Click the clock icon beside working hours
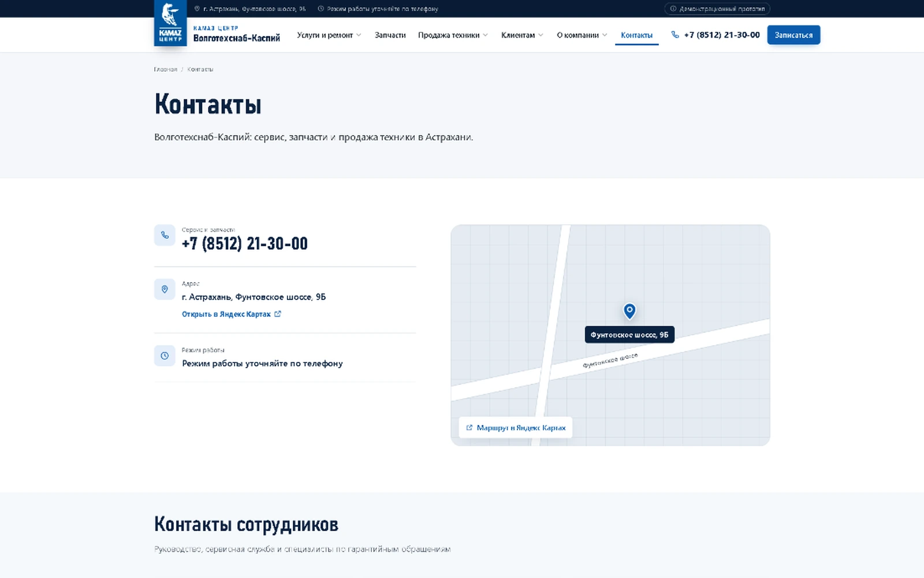 tap(165, 355)
